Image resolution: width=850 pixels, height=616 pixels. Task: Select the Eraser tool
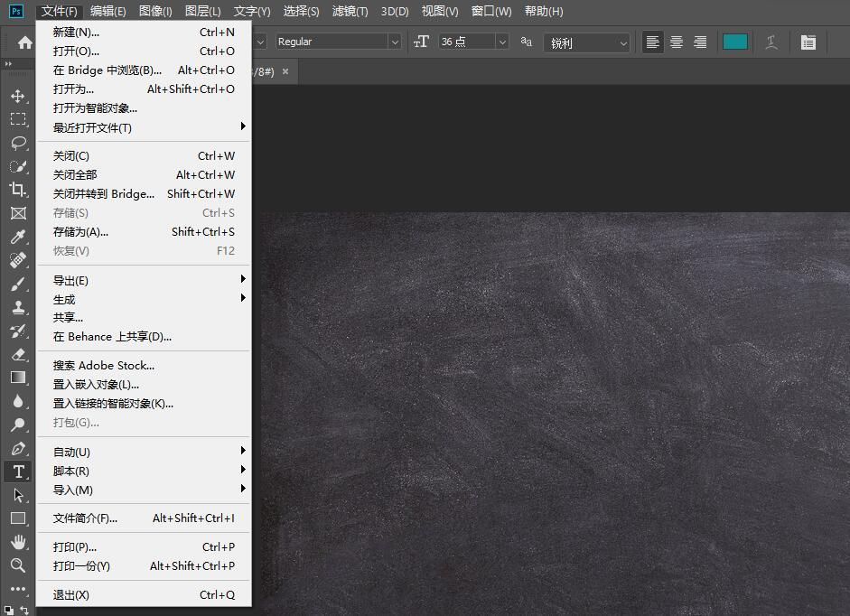coord(18,354)
